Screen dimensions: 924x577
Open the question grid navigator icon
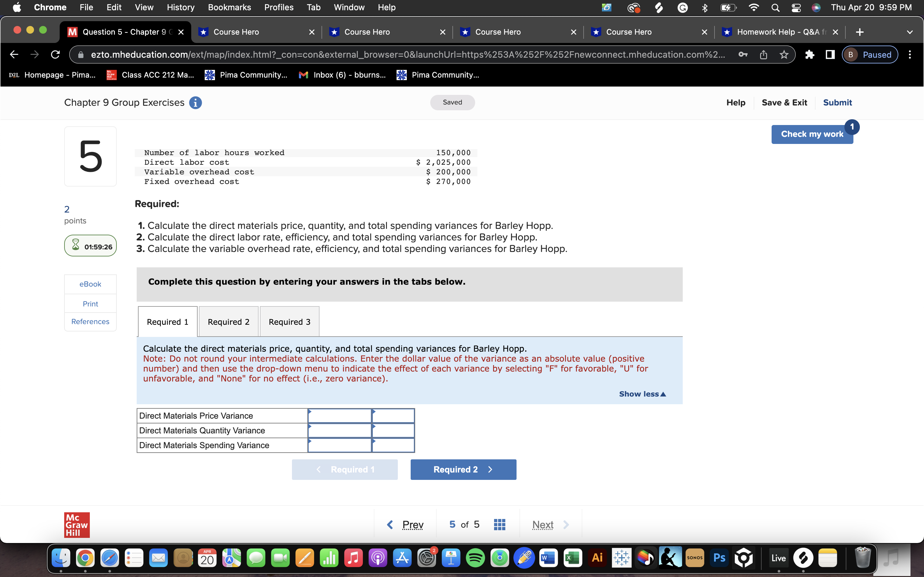point(500,524)
